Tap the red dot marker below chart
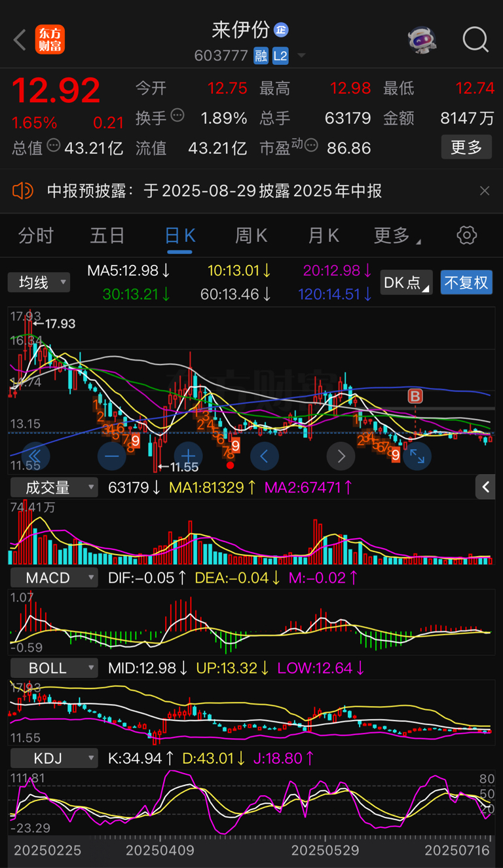 (230, 465)
